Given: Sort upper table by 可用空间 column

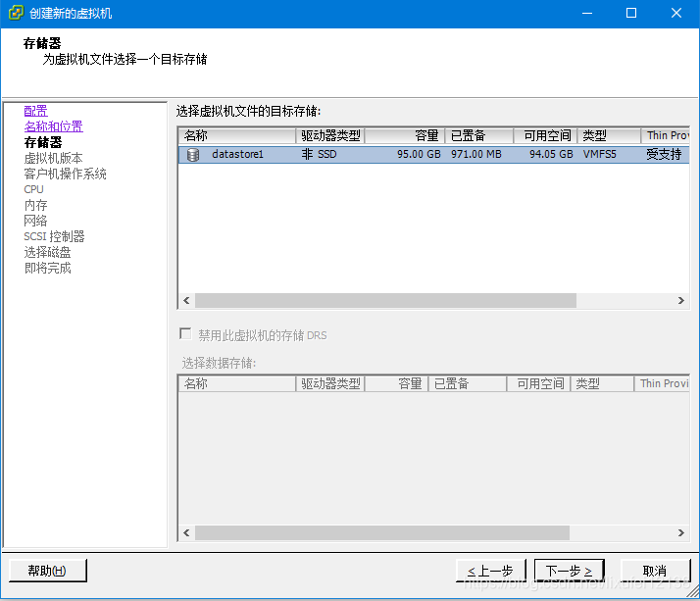Looking at the screenshot, I should (545, 135).
